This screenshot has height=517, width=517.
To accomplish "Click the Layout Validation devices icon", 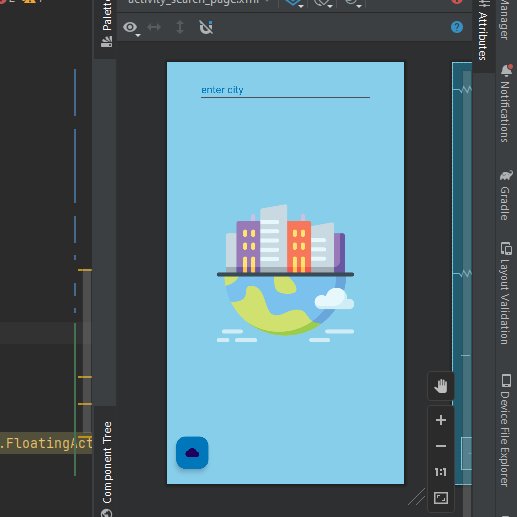I will [506, 249].
